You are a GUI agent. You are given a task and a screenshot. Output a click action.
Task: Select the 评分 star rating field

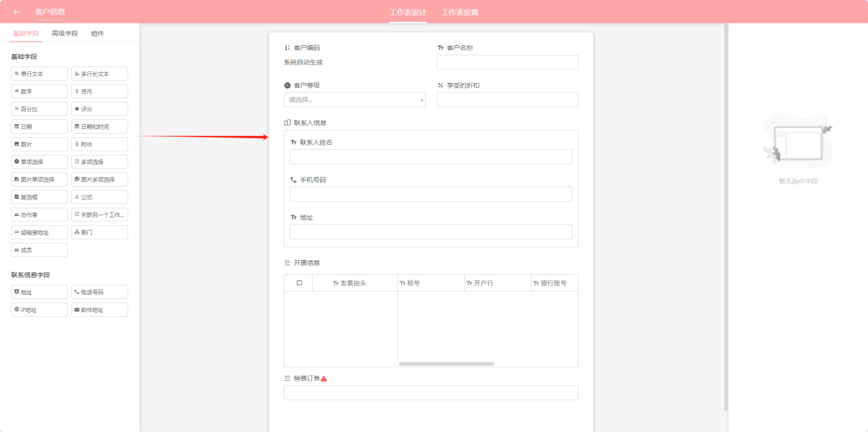click(99, 109)
